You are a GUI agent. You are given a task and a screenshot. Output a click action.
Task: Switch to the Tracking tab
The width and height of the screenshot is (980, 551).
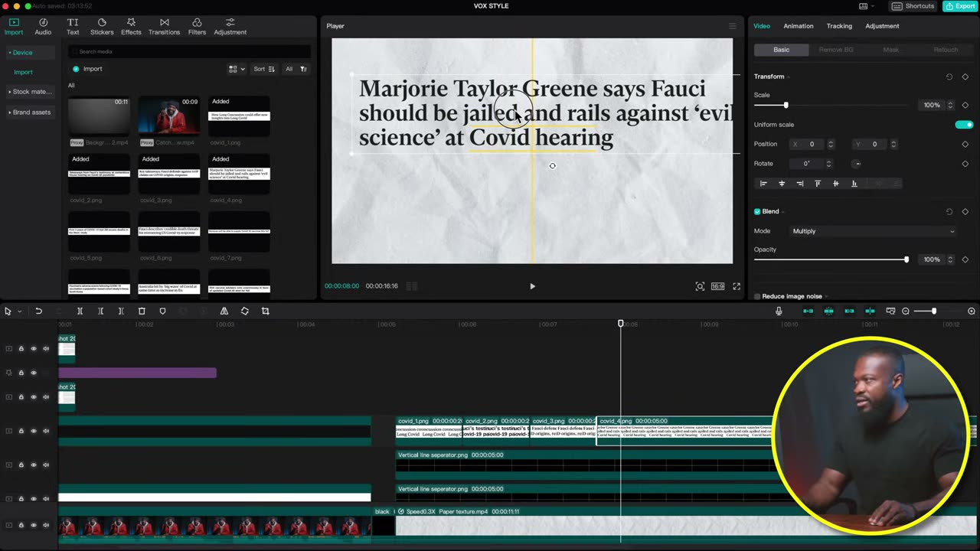click(839, 26)
